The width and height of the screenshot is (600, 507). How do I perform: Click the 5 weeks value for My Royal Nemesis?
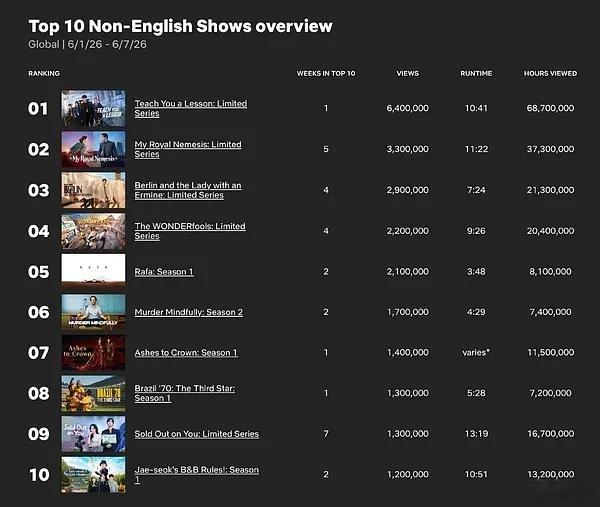pos(326,149)
